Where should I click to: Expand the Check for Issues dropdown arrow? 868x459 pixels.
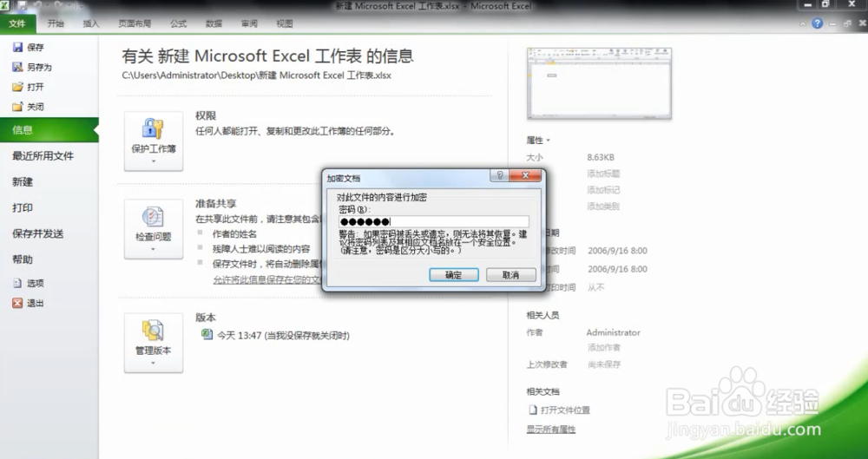point(154,249)
